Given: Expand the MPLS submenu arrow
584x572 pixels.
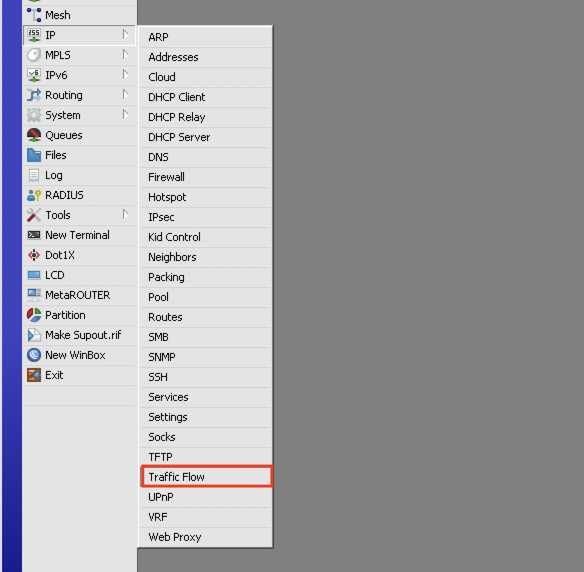Looking at the screenshot, I should (x=126, y=55).
